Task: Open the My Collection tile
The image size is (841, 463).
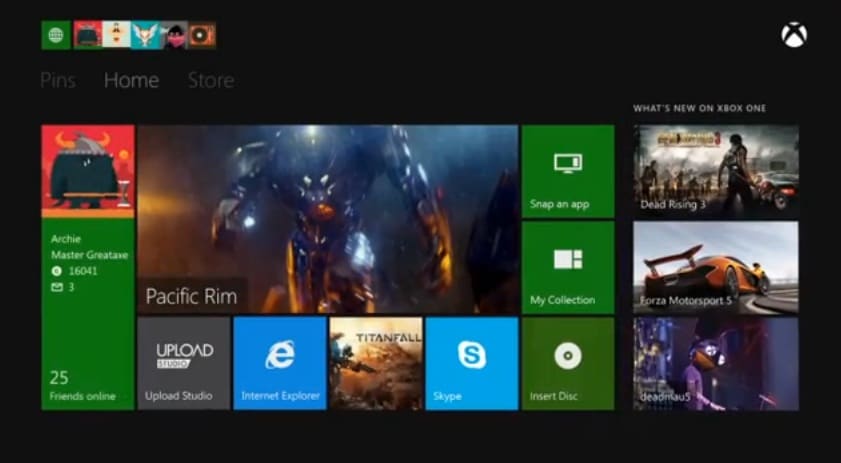Action: coord(568,267)
